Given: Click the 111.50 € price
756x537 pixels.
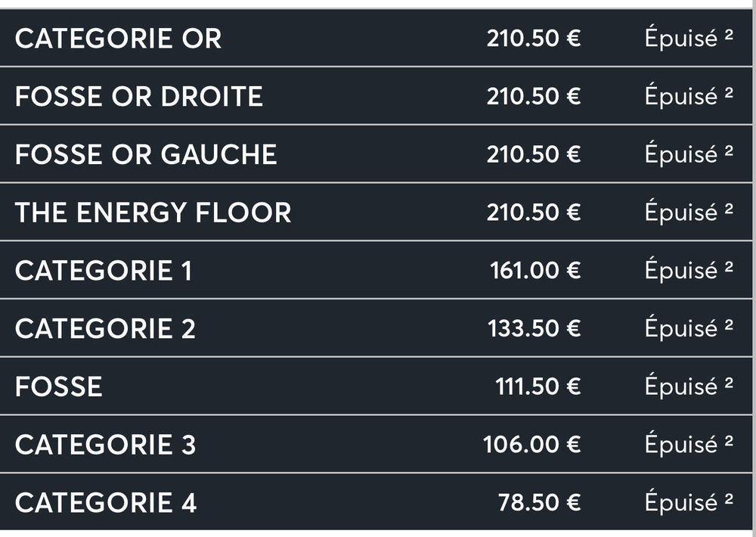Looking at the screenshot, I should click(x=538, y=386).
